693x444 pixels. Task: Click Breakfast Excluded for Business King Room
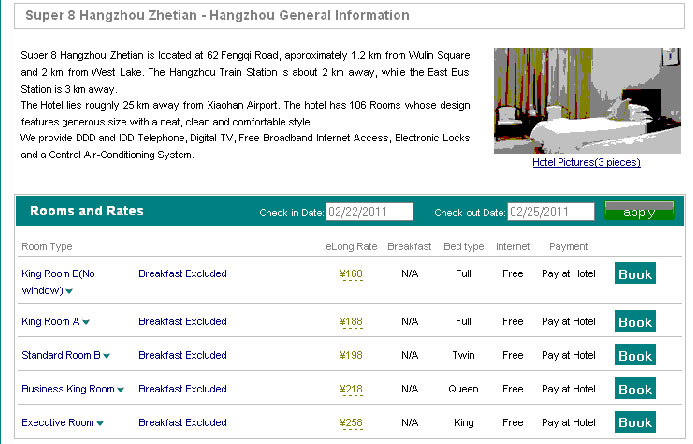(x=183, y=388)
